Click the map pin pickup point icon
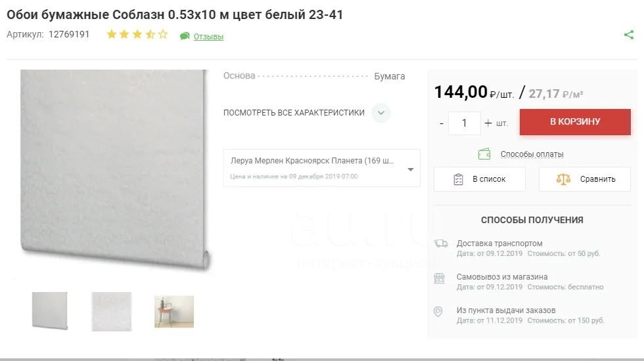Image resolution: width=644 pixels, height=361 pixels. click(x=438, y=312)
